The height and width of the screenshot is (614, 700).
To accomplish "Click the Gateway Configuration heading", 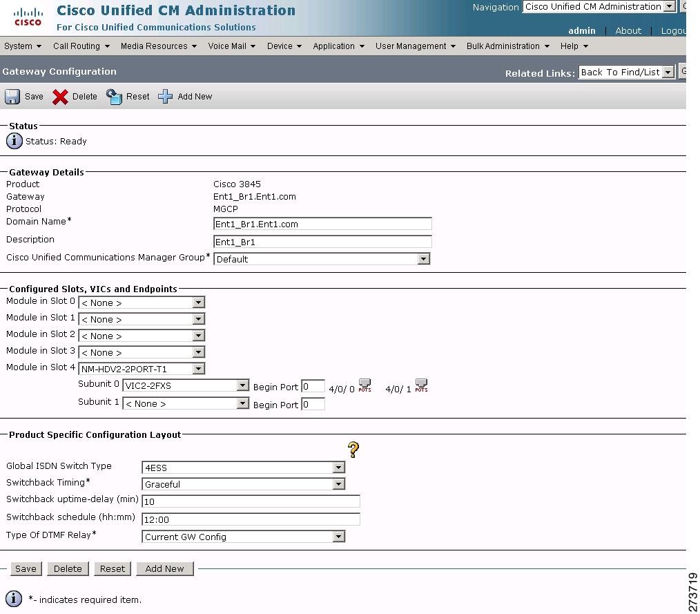I will point(59,71).
